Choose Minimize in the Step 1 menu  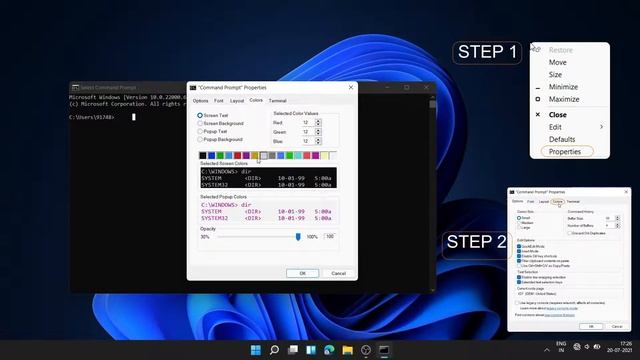tap(563, 87)
